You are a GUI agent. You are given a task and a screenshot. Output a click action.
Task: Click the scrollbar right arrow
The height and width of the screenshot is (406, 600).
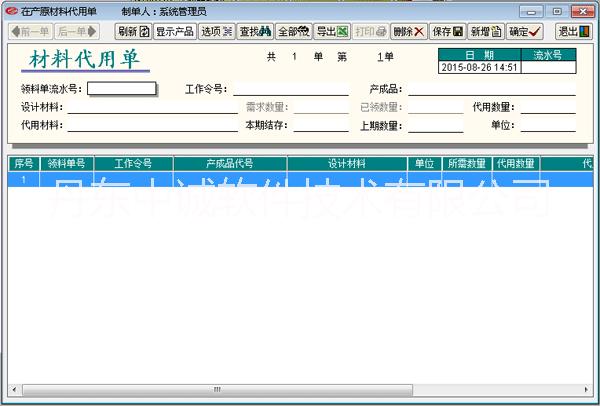click(587, 390)
